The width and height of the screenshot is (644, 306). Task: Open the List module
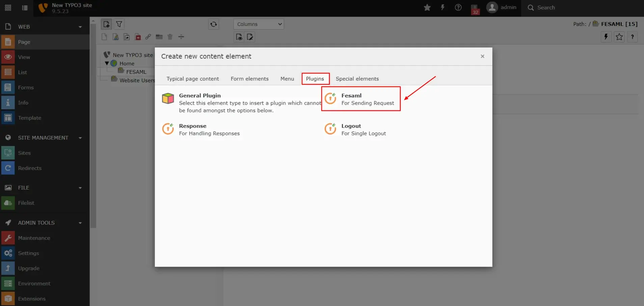(45, 72)
